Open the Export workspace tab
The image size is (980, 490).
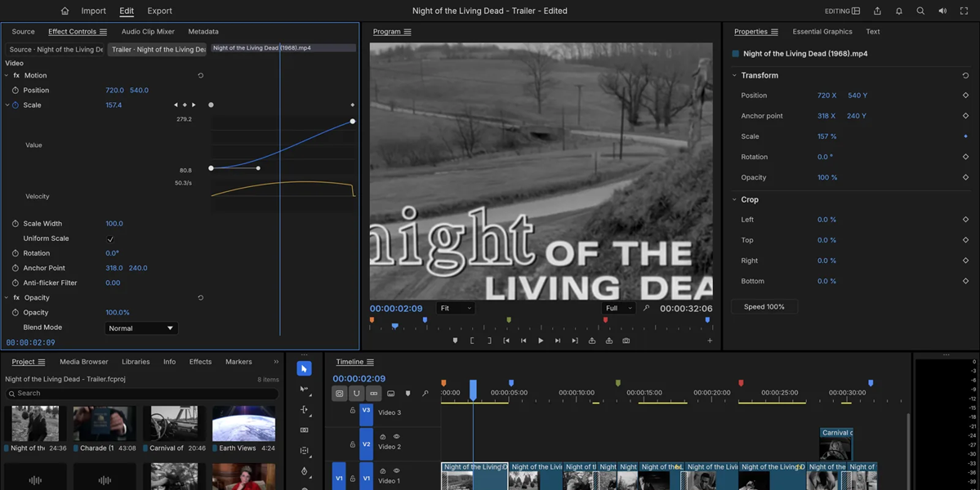coord(160,11)
